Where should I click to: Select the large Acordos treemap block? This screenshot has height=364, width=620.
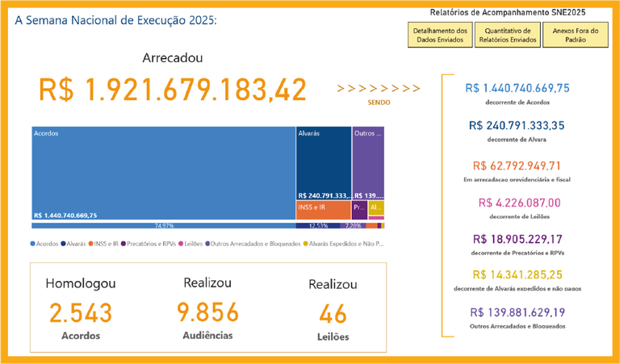163,173
